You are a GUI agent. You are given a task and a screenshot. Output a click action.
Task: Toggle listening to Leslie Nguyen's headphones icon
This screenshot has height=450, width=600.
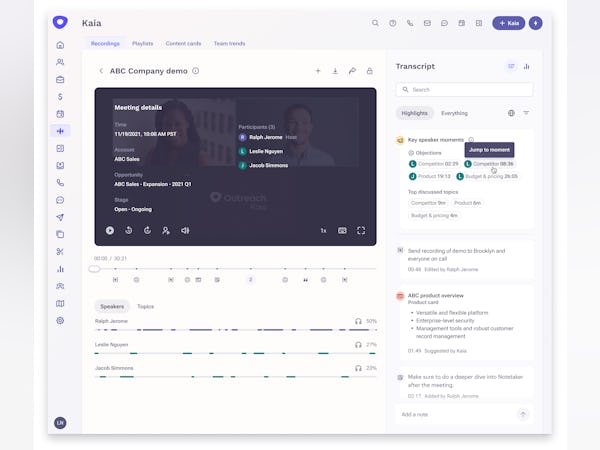tap(358, 345)
